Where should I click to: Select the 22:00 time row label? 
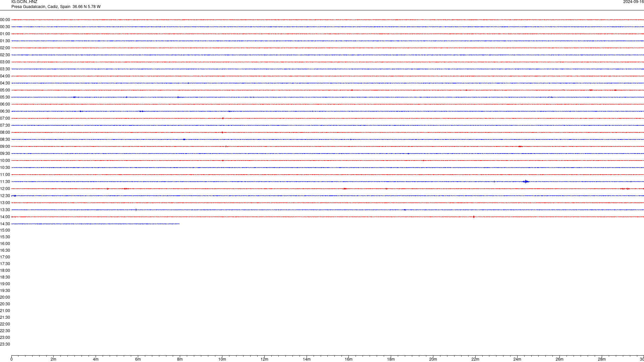pyautogui.click(x=5, y=324)
